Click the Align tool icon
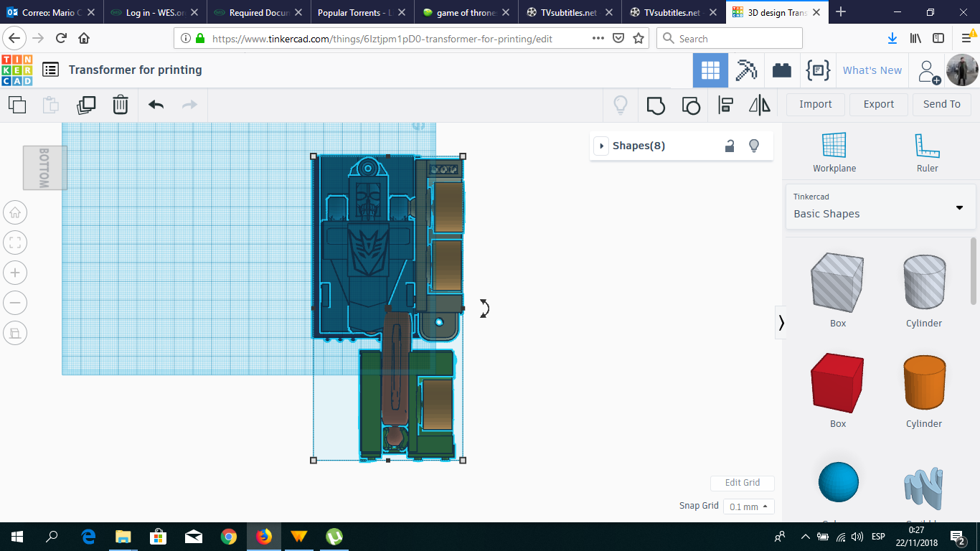980x551 pixels. tap(725, 105)
